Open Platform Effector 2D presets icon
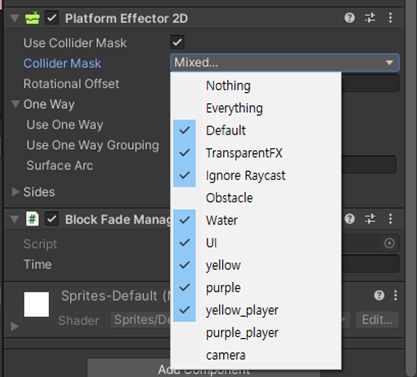This screenshot has width=417, height=377. coord(370,18)
